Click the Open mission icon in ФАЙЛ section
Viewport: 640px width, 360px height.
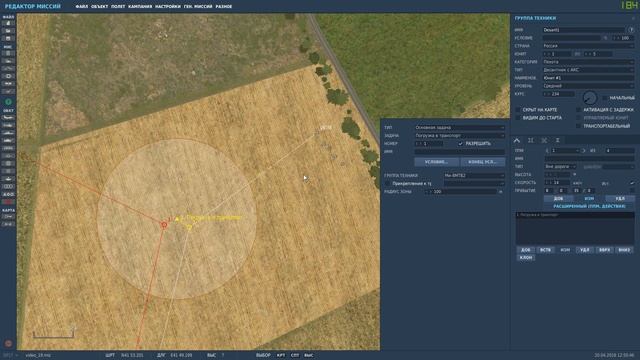click(8, 31)
